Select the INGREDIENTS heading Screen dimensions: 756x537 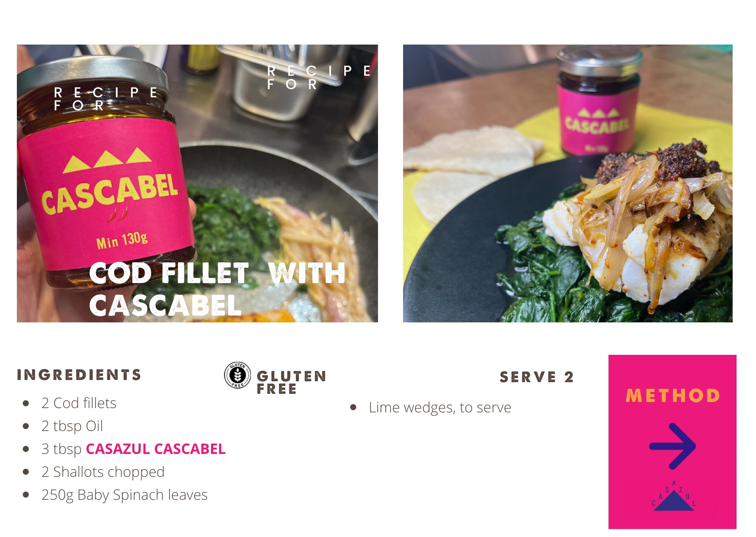(x=79, y=375)
